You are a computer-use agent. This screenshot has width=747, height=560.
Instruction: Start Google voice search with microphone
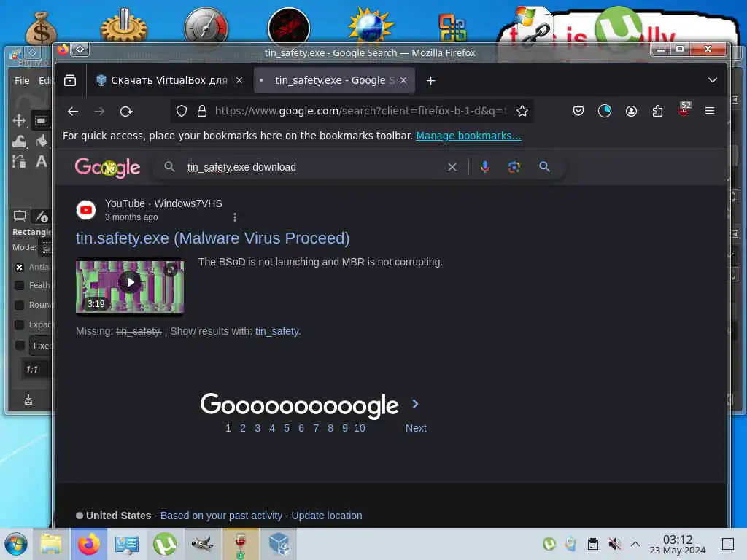tap(484, 167)
